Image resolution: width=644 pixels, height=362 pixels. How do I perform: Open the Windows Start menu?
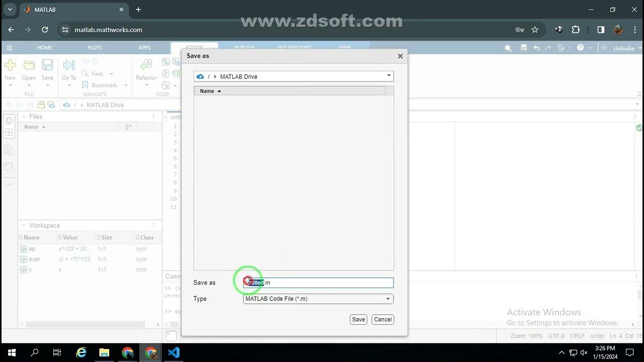click(x=12, y=352)
